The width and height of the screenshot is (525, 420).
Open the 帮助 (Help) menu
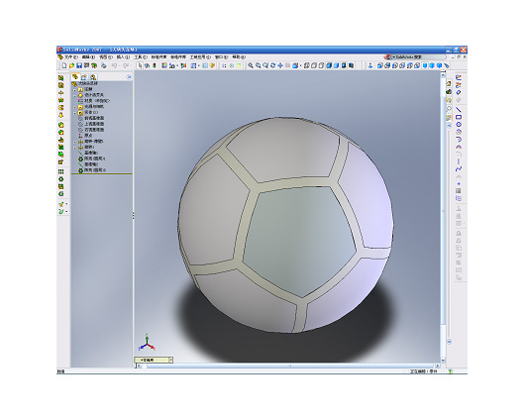[x=239, y=57]
